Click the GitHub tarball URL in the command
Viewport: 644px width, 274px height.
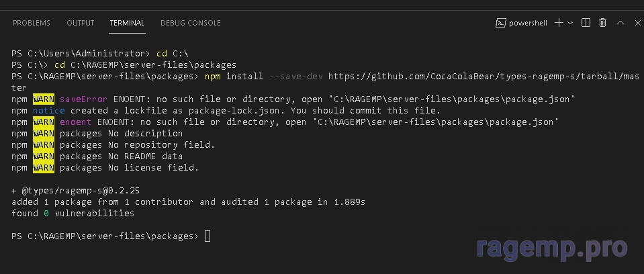tap(483, 77)
